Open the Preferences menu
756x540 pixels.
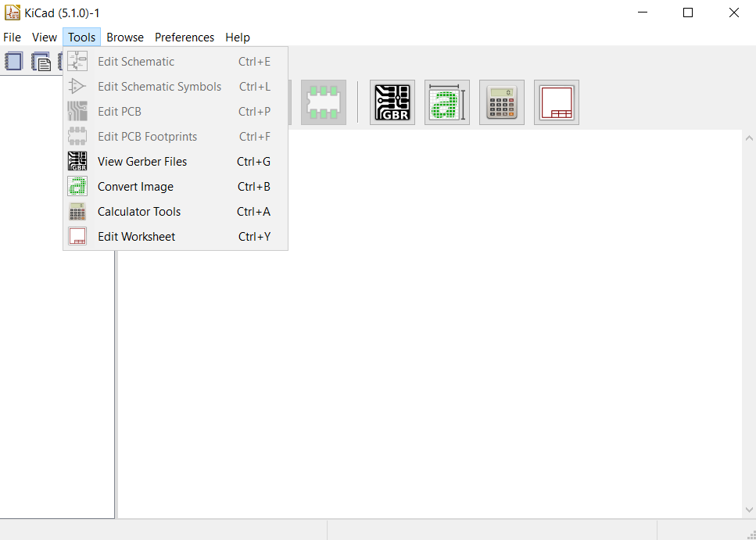click(x=185, y=37)
